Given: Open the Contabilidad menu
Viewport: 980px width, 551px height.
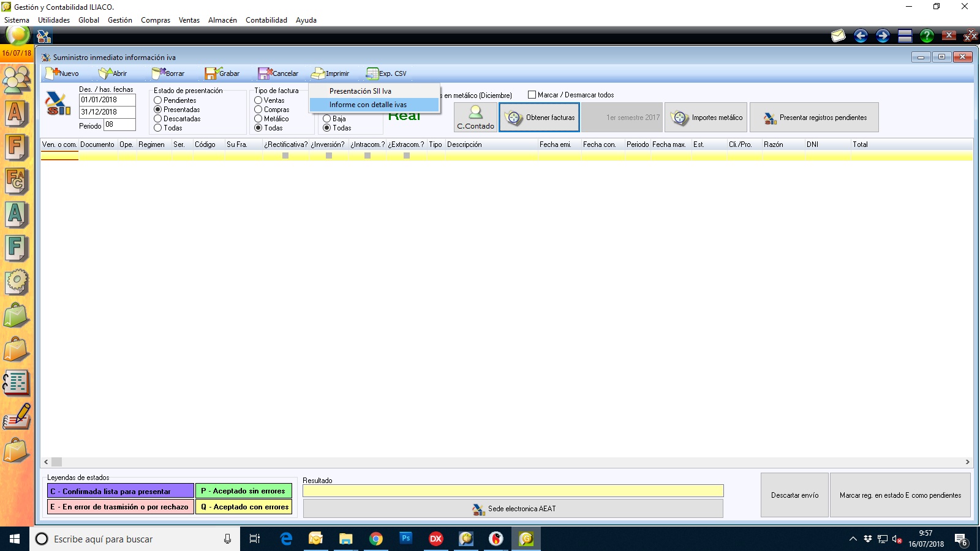Looking at the screenshot, I should pos(266,20).
